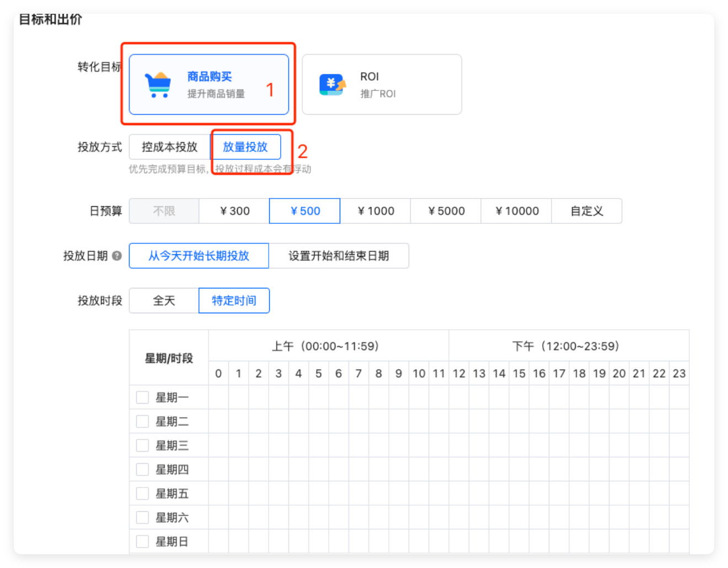
Task: Open 自定义 custom budget option
Action: (x=586, y=211)
